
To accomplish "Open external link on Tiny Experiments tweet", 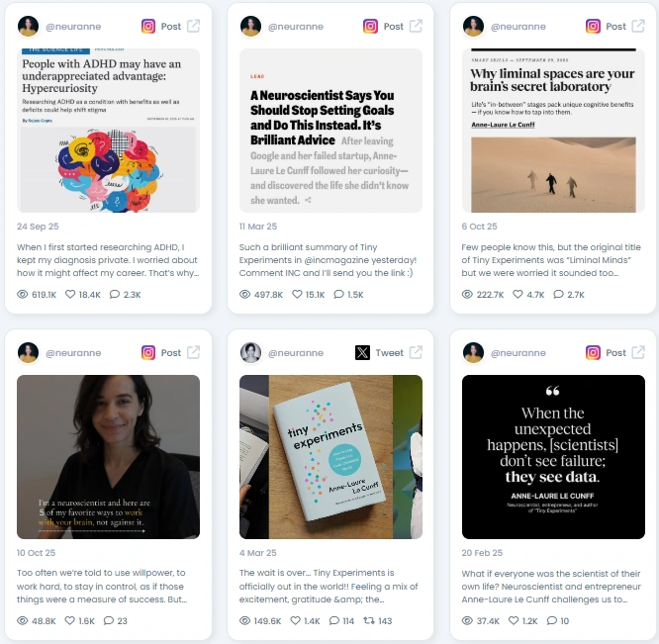I will (416, 352).
